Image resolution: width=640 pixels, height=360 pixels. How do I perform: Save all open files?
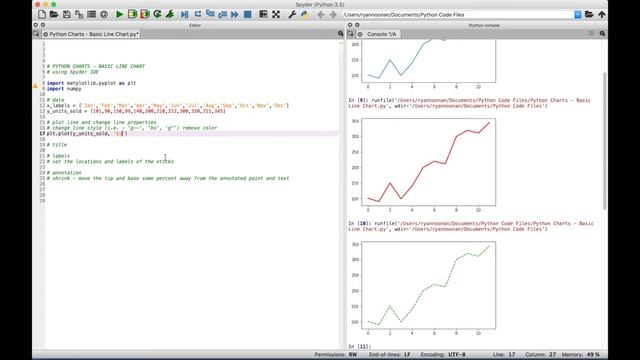(x=79, y=15)
